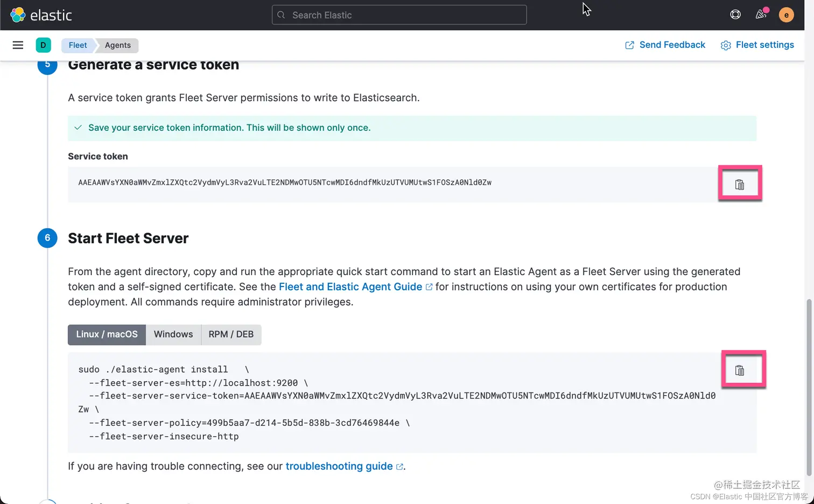Click the Search Elastic input field
The height and width of the screenshot is (504, 814).
click(x=399, y=15)
